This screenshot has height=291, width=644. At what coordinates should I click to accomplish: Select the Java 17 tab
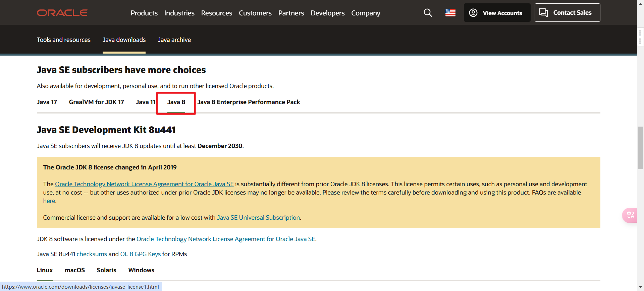point(47,102)
